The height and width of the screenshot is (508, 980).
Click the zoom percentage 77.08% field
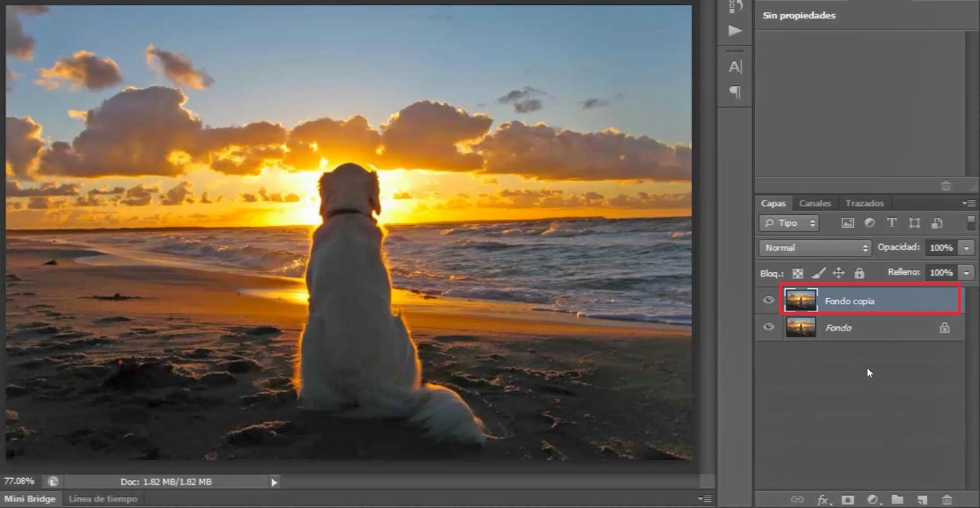click(x=20, y=481)
